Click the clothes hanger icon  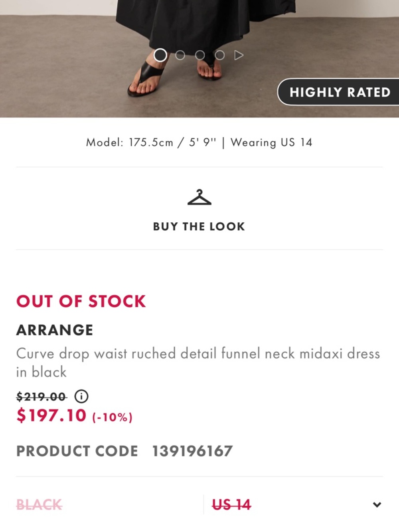pos(199,198)
